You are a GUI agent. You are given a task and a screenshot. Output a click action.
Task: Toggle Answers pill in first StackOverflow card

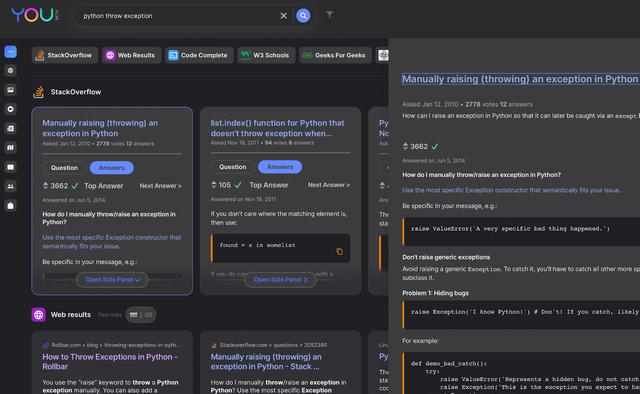pyautogui.click(x=111, y=167)
